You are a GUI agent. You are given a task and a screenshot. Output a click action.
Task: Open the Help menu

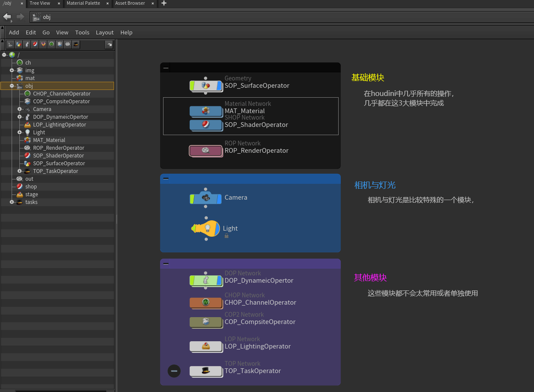(127, 32)
